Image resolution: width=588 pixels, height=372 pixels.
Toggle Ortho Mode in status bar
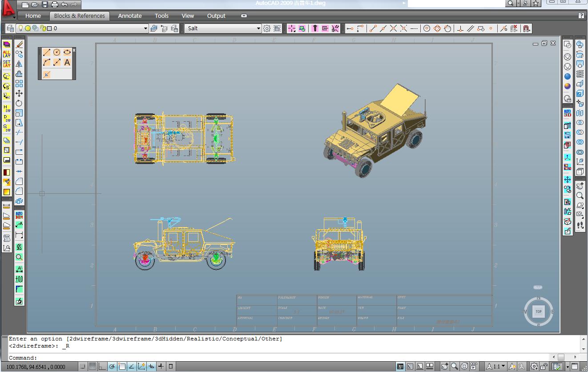coord(102,367)
